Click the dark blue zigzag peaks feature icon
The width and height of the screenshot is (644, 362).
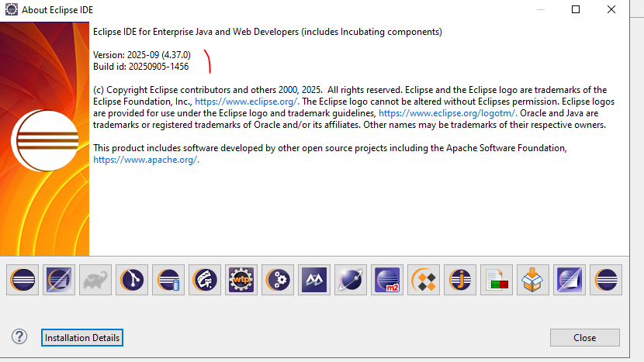click(314, 280)
